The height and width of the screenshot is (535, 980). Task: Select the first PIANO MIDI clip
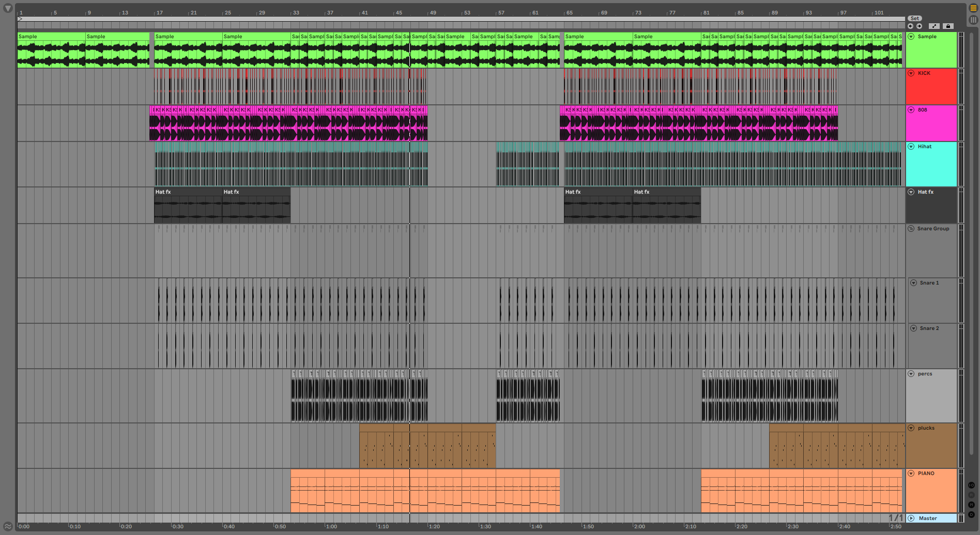pos(308,491)
